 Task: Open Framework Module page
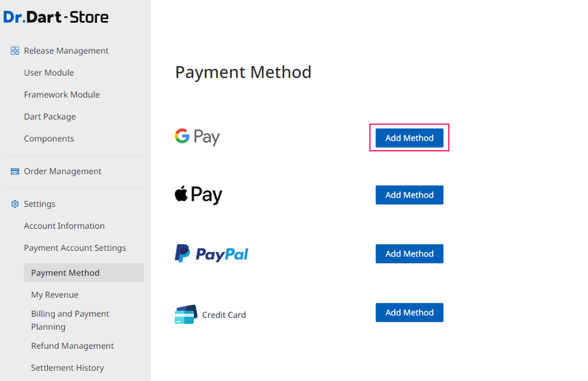(62, 95)
